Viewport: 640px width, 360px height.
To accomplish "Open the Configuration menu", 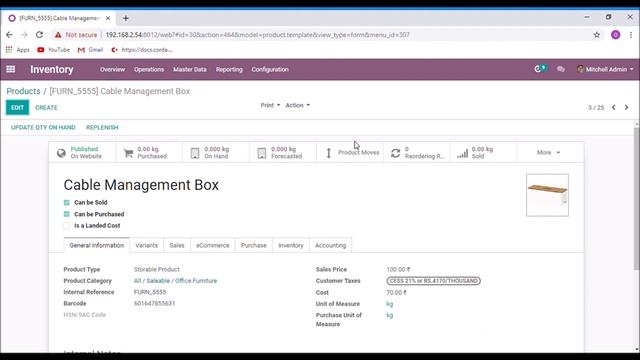I will tap(270, 69).
